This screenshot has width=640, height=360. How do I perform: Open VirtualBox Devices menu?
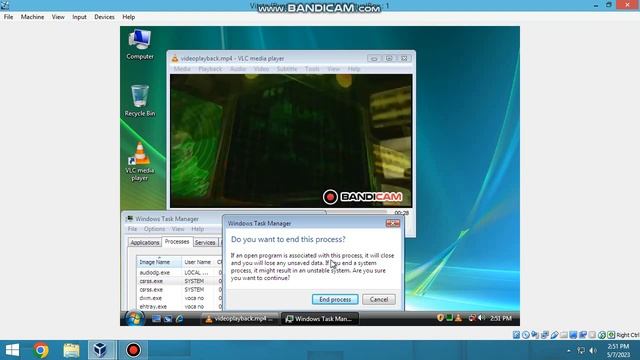(x=104, y=17)
